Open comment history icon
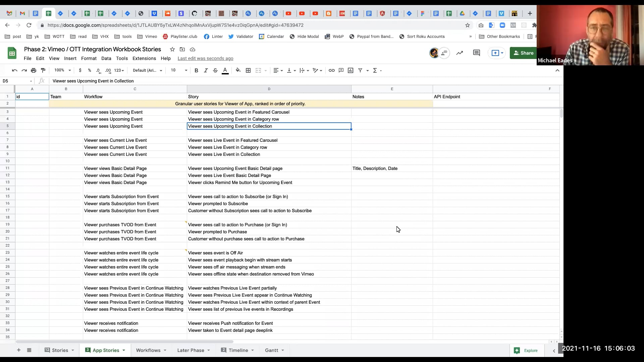Image resolution: width=644 pixels, height=362 pixels. (x=476, y=53)
